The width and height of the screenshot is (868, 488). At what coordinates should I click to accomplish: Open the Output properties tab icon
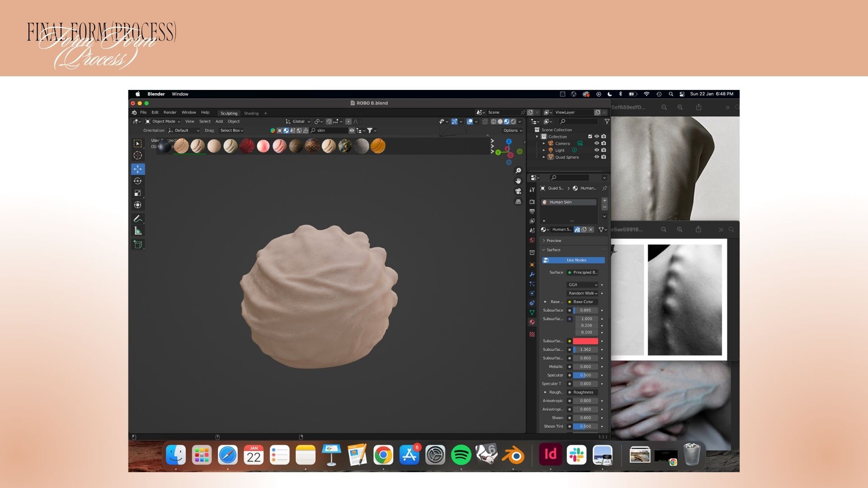pos(532,211)
